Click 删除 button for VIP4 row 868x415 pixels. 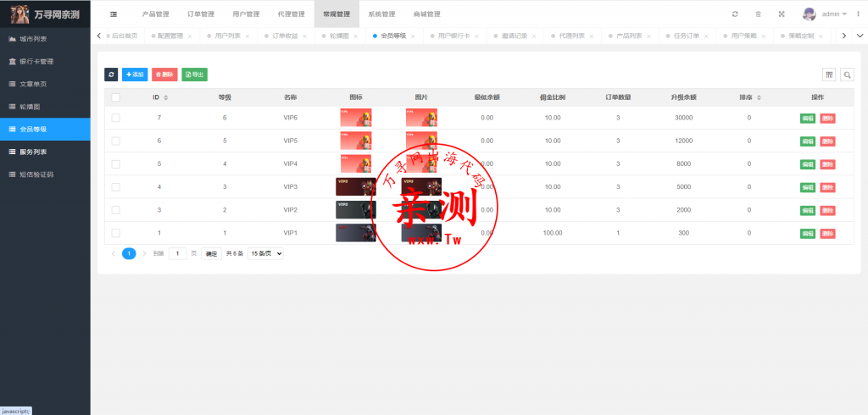click(827, 164)
